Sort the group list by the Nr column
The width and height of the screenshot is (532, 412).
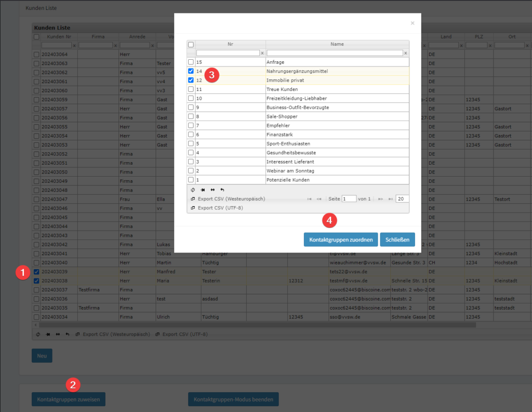(x=230, y=44)
